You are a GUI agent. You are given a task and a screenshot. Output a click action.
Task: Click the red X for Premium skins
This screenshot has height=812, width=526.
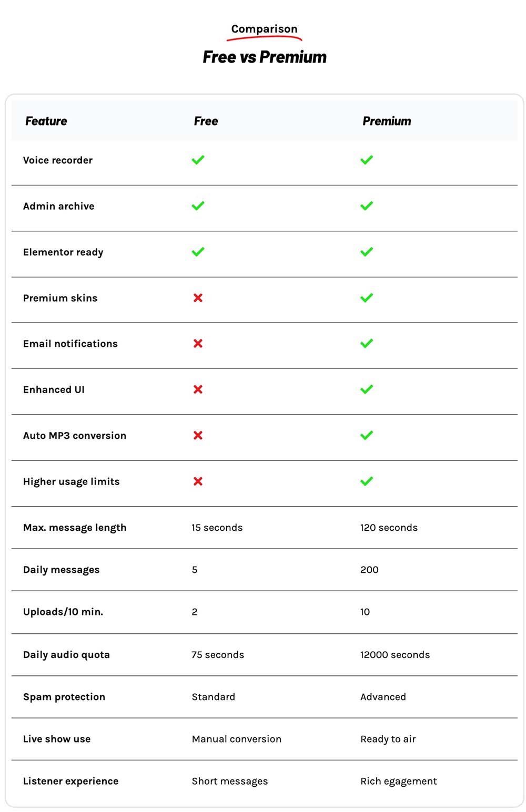pyautogui.click(x=198, y=298)
